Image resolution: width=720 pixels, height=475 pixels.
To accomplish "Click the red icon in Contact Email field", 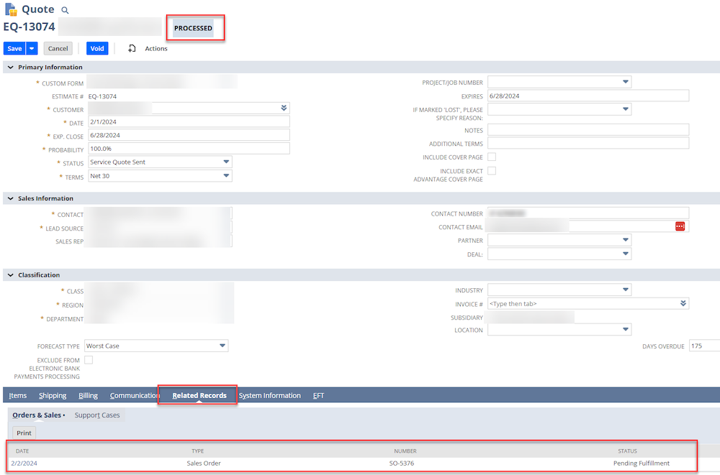I will [x=680, y=226].
